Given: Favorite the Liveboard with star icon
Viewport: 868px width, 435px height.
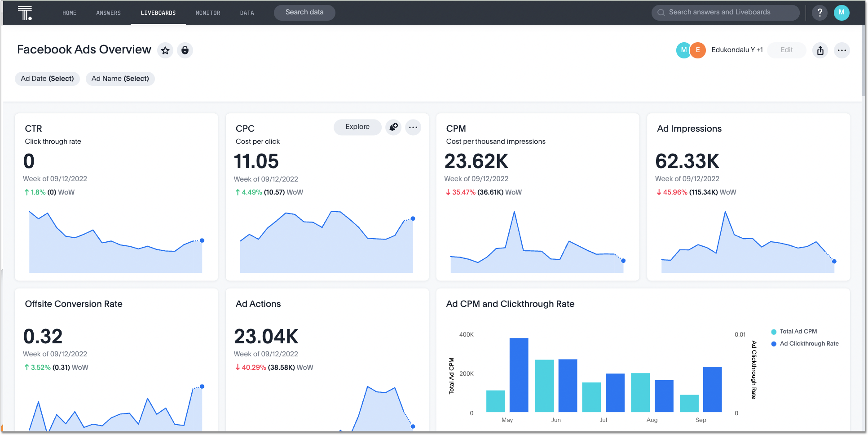Looking at the screenshot, I should pos(165,50).
